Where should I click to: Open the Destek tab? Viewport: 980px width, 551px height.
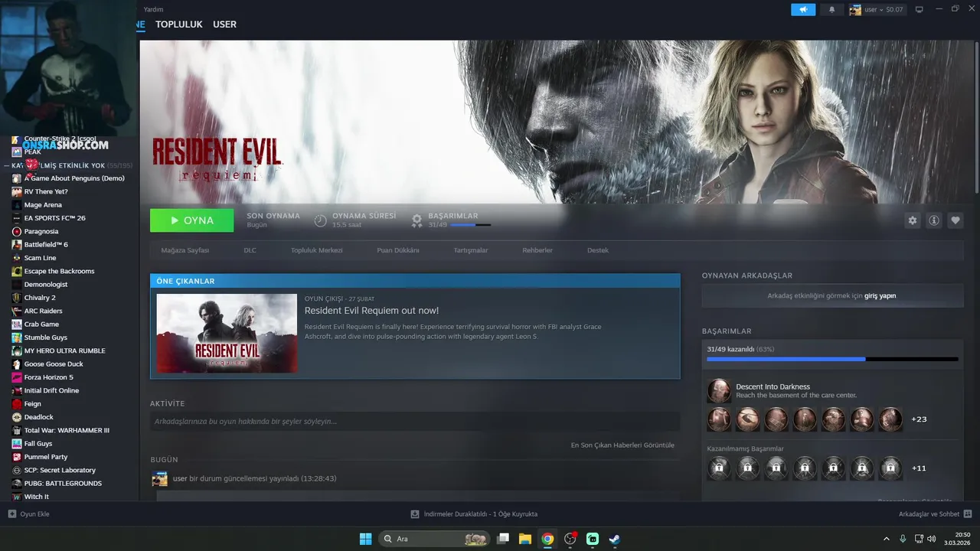(598, 250)
